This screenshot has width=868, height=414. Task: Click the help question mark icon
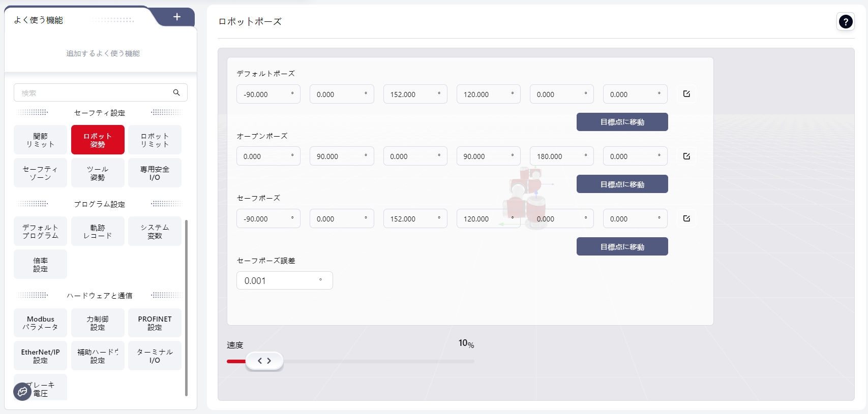[845, 22]
